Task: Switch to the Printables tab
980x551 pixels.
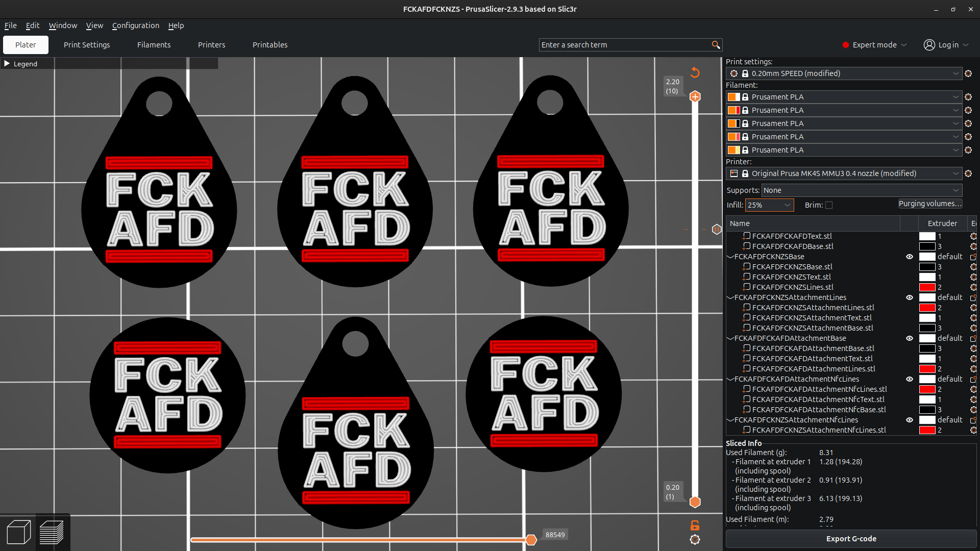Action: [x=270, y=45]
